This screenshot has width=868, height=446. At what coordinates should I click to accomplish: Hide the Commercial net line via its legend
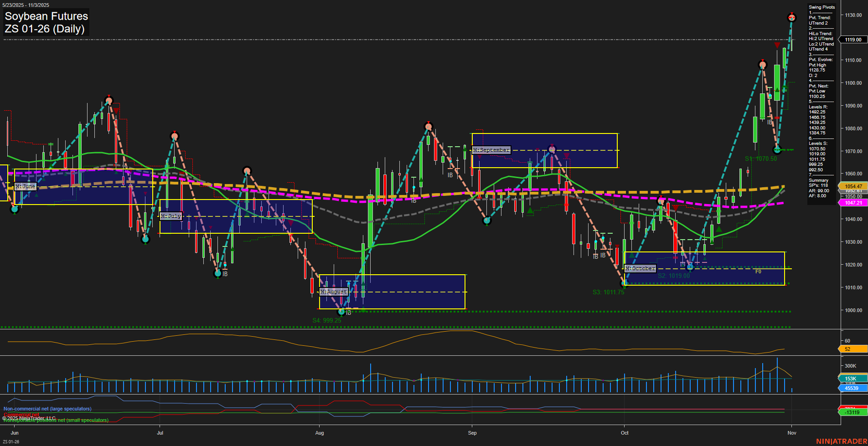[x=21, y=414]
